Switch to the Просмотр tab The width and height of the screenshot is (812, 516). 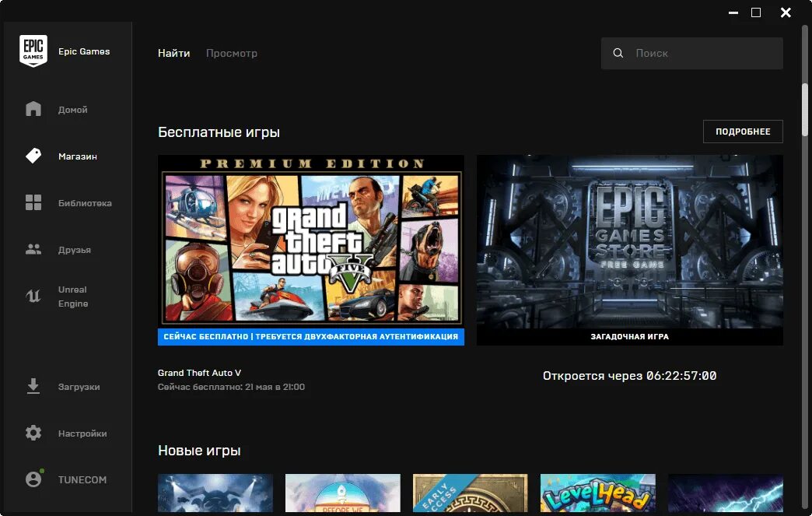[x=232, y=53]
